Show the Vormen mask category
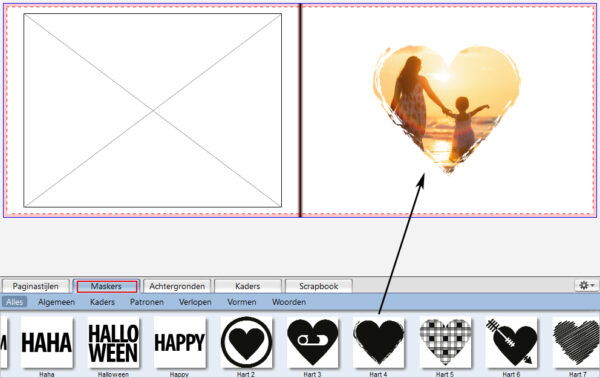 tap(241, 302)
